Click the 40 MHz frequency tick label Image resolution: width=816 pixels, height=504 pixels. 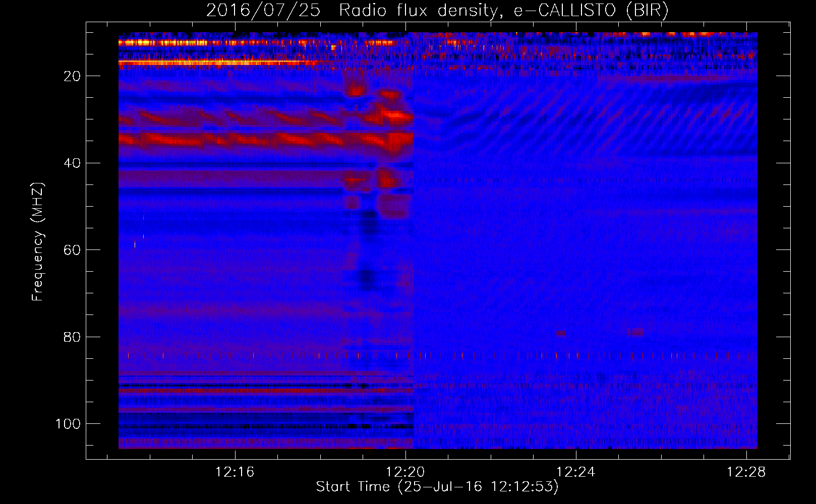73,163
